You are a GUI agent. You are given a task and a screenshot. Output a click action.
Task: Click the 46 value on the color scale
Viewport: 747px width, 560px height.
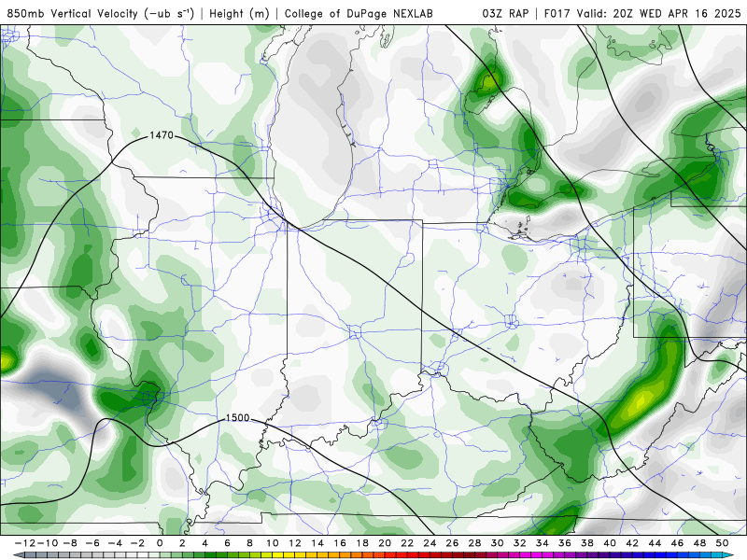[677, 543]
